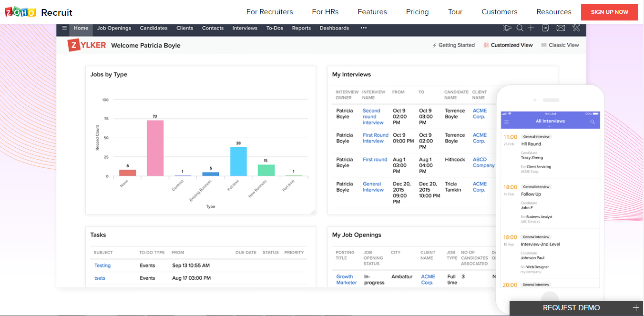This screenshot has height=316, width=644.
Task: Click the Customized View grid icon
Action: [486, 45]
